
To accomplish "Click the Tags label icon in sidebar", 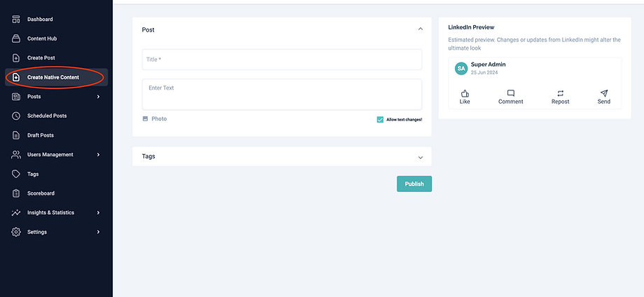I will click(x=16, y=174).
